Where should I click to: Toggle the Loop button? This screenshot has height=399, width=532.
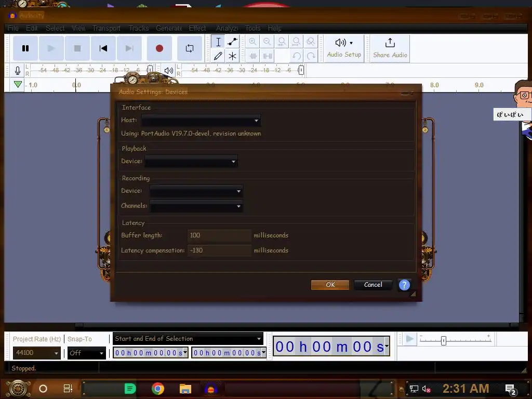190,48
